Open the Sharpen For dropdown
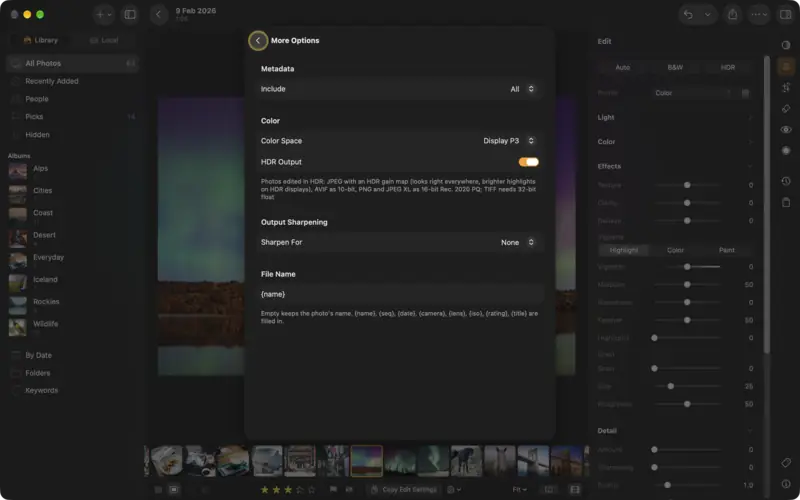Image resolution: width=800 pixels, height=500 pixels. click(x=399, y=242)
